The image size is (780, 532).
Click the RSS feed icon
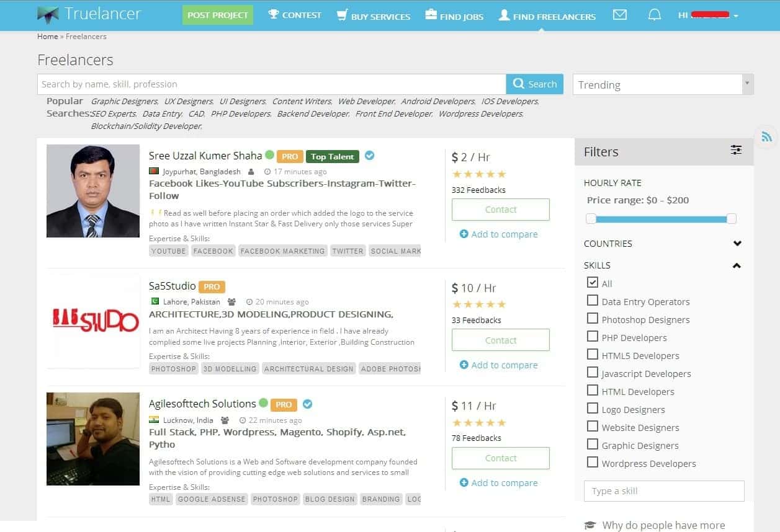[766, 137]
